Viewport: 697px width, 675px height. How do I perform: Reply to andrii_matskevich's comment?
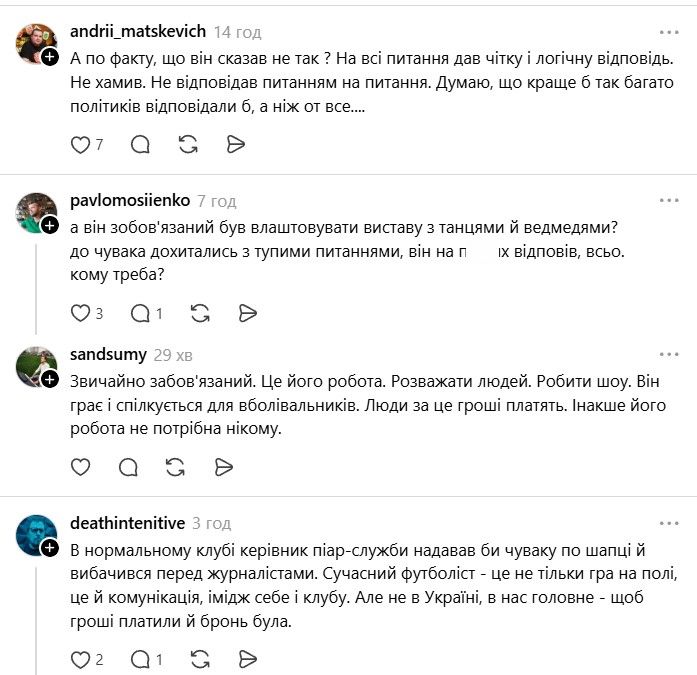pos(140,144)
